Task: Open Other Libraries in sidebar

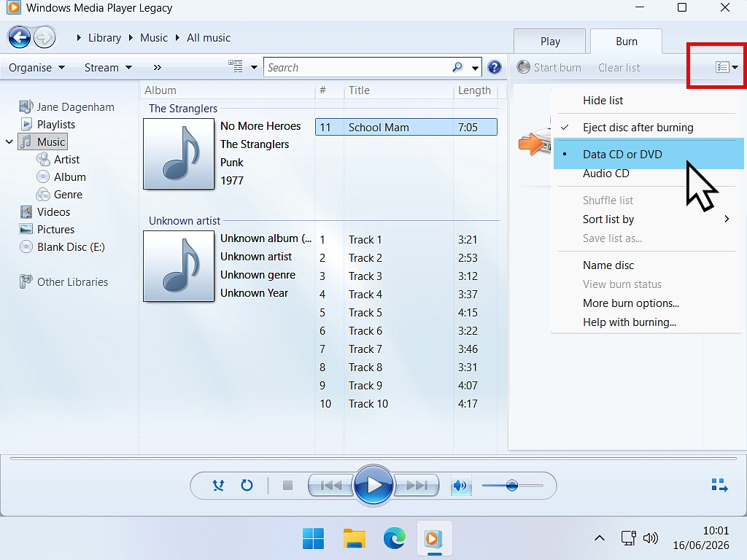Action: [64, 282]
